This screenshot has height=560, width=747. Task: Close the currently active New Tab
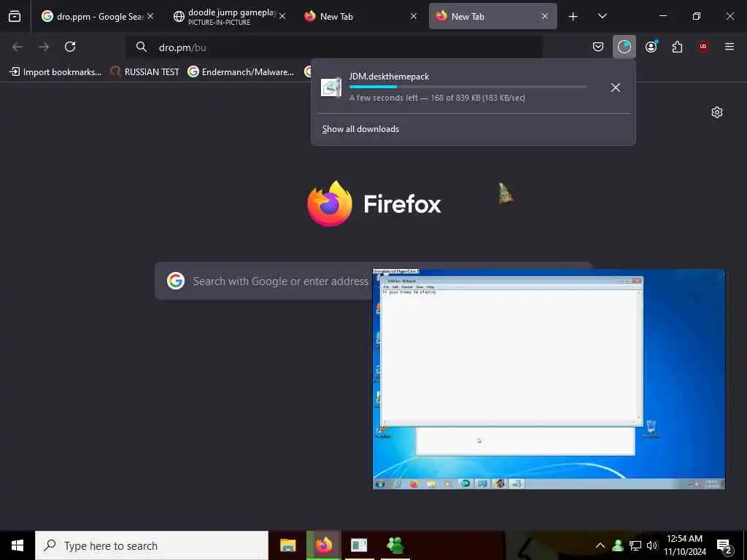544,16
